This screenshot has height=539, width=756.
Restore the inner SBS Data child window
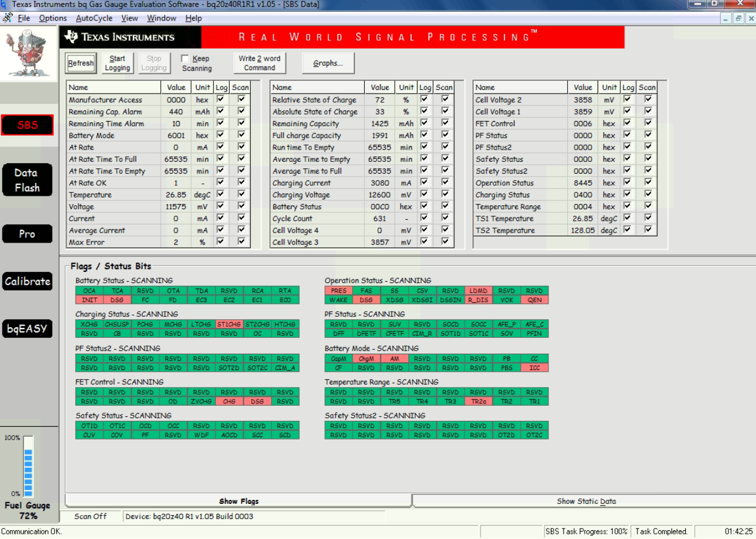(x=738, y=18)
